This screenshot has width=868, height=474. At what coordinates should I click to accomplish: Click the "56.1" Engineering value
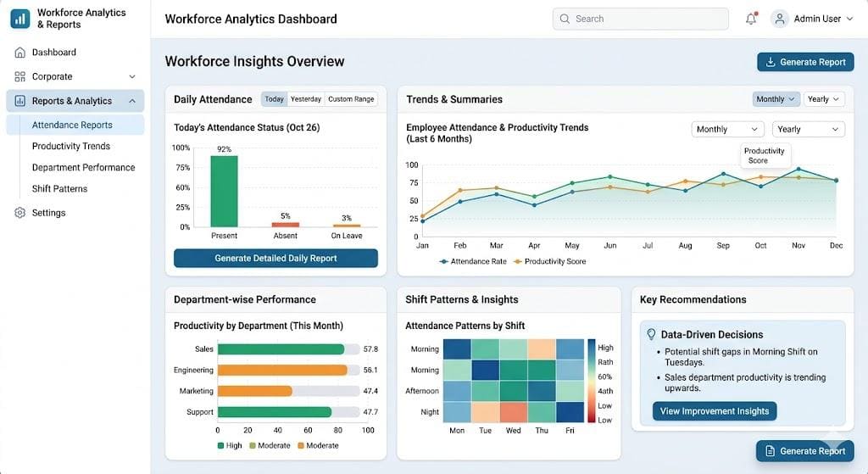tap(370, 370)
